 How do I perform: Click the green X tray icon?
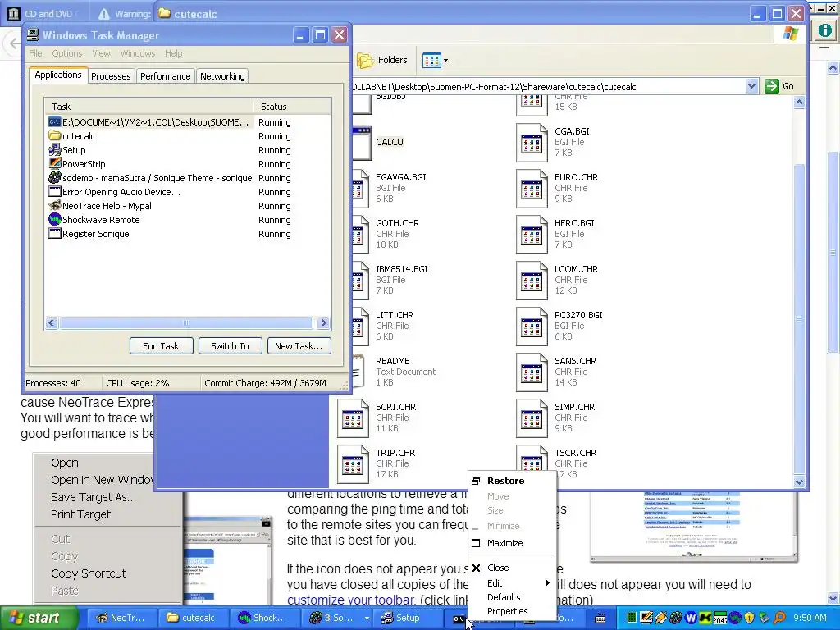[x=705, y=618]
